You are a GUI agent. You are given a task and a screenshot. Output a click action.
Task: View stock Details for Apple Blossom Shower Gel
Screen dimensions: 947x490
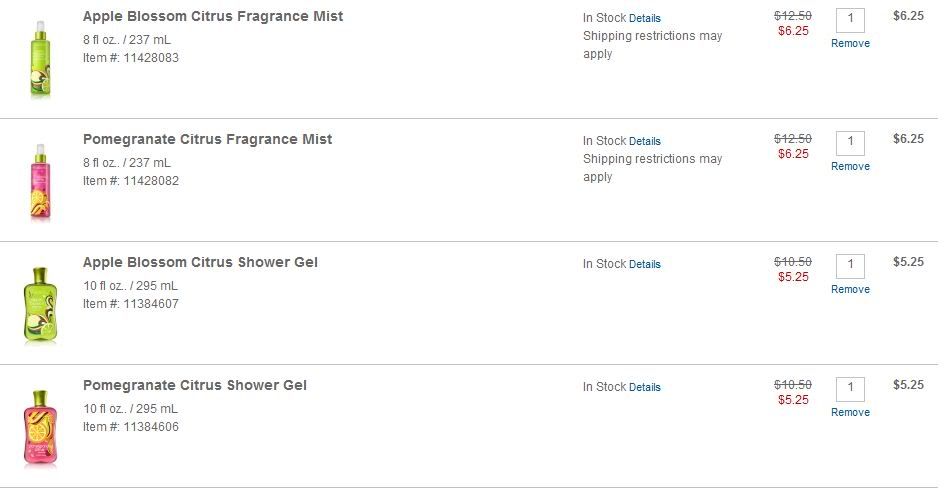644,264
